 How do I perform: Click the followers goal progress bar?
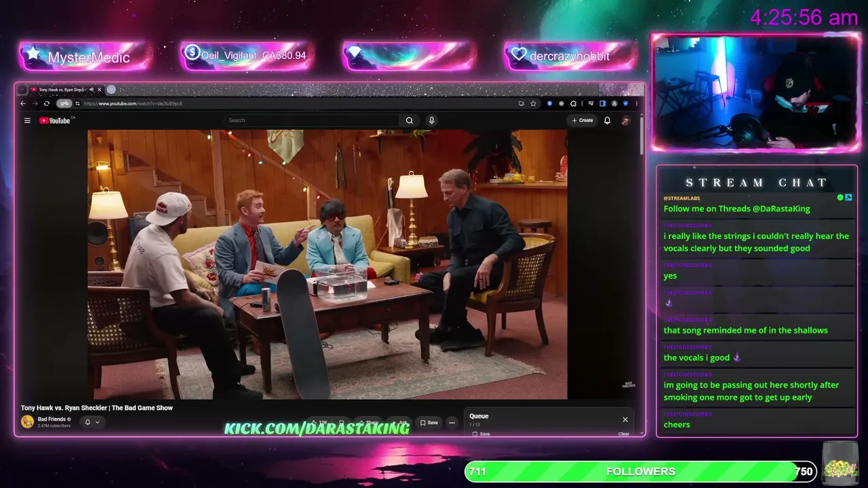click(x=641, y=472)
